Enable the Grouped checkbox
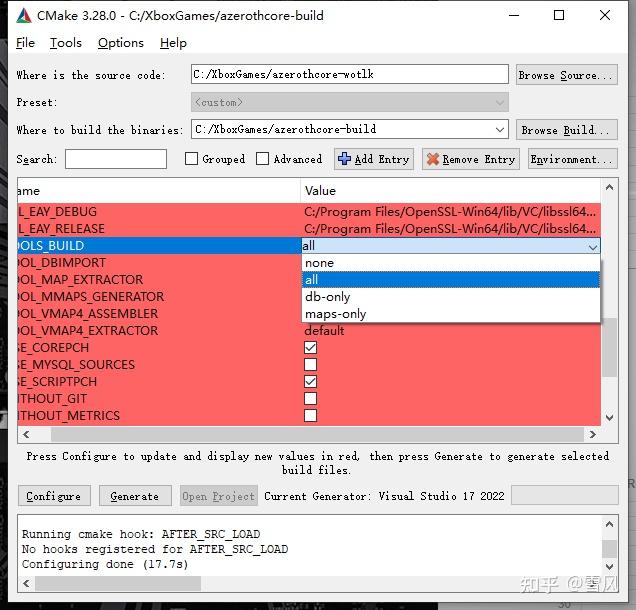This screenshot has height=610, width=636. [192, 159]
